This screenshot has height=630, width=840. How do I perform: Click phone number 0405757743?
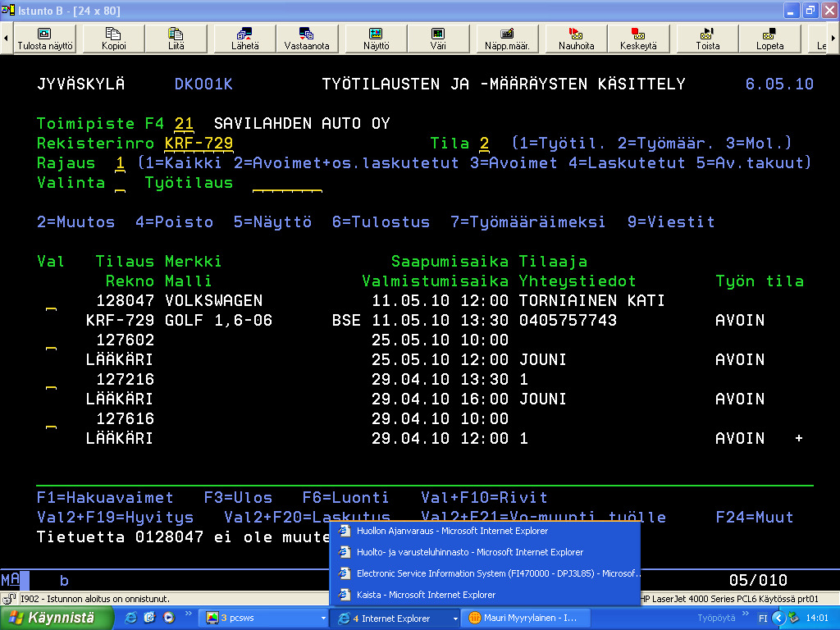click(568, 321)
